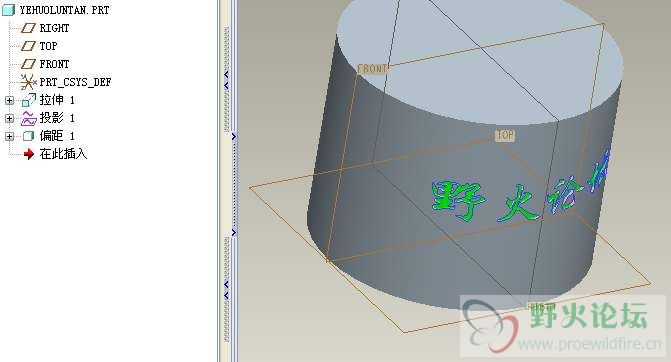The width and height of the screenshot is (671, 362).
Task: Select the YEHUOLUNTAN.PRT part icon
Action: pyautogui.click(x=8, y=10)
